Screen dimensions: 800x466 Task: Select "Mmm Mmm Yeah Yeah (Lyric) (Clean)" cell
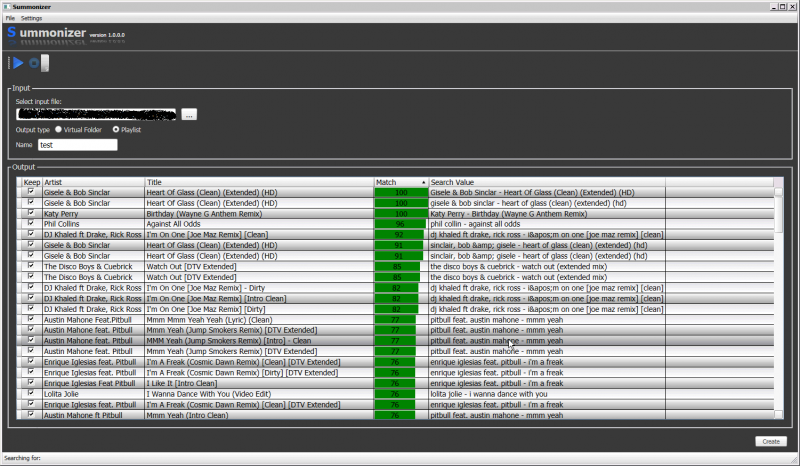click(259, 320)
